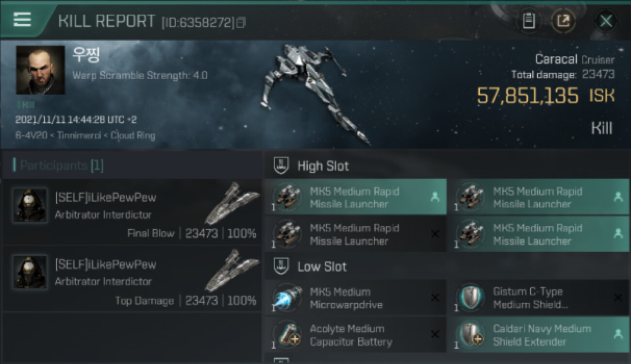Share kill report via export icon
The width and height of the screenshot is (631, 364).
click(564, 21)
